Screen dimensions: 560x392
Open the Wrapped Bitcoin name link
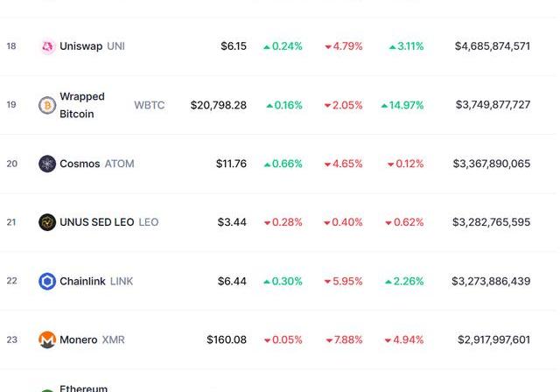point(81,105)
